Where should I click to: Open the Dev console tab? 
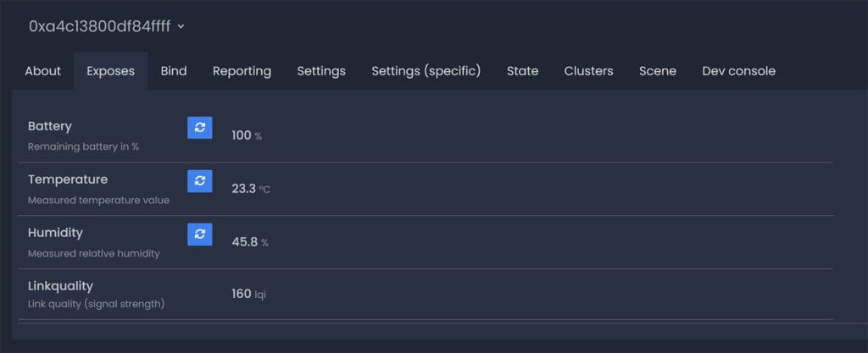tap(738, 71)
